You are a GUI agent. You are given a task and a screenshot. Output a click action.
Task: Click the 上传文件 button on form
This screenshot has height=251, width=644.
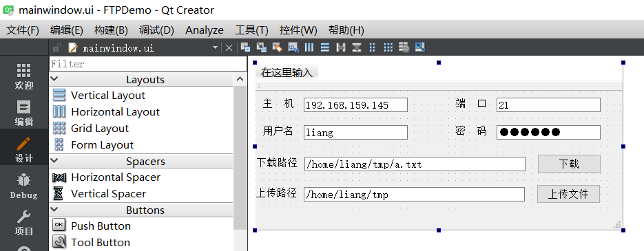pyautogui.click(x=568, y=194)
